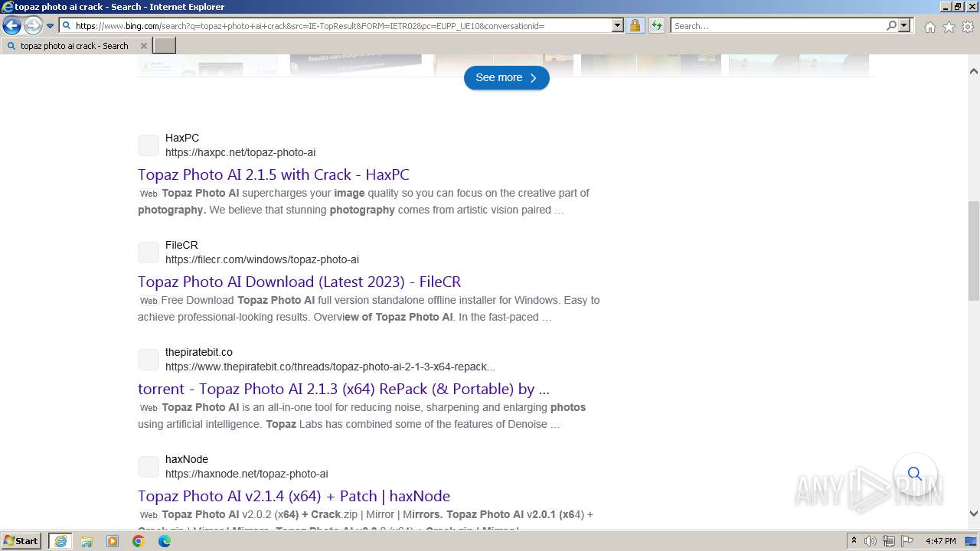Image resolution: width=980 pixels, height=551 pixels.
Task: Click the Internet Explorer taskbar icon
Action: (60, 541)
